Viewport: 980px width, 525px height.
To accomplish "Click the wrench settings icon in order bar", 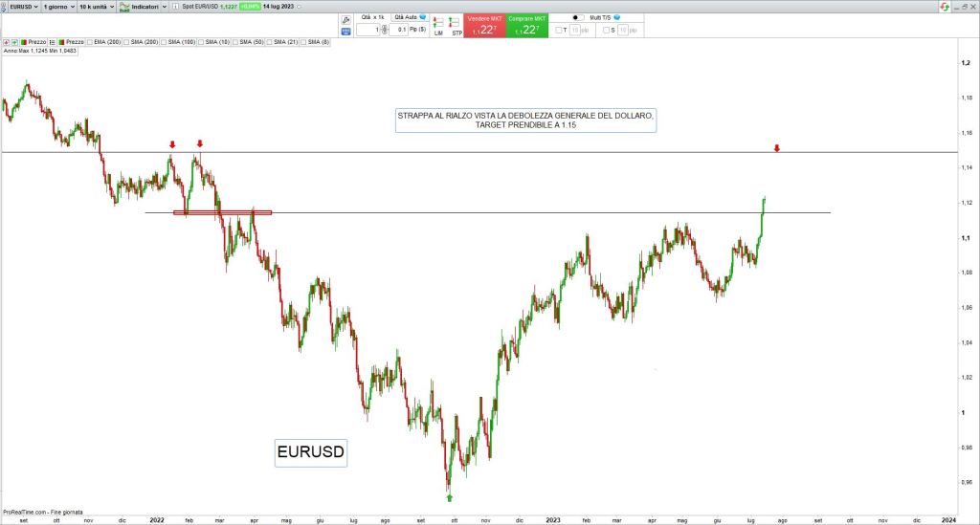I will coord(345,20).
